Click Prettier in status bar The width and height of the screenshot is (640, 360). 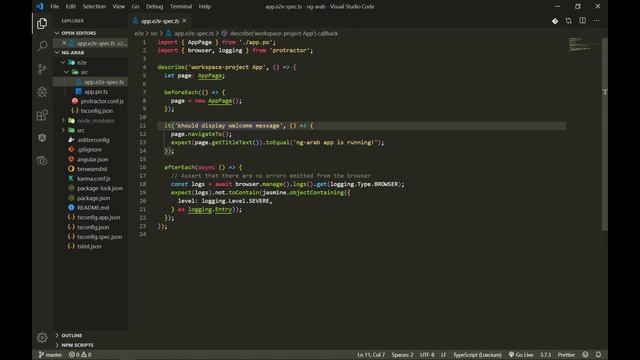click(566, 355)
